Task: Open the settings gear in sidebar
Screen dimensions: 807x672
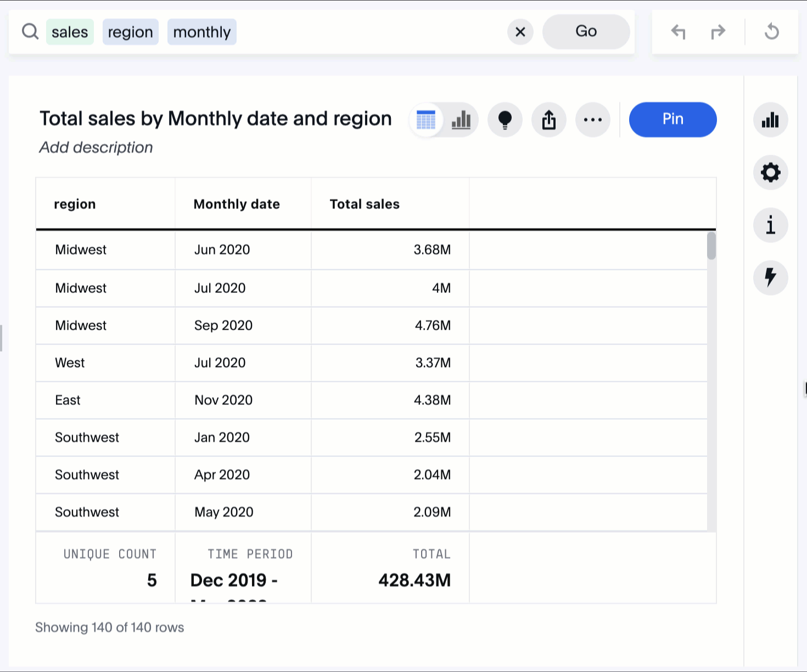Action: pos(770,172)
